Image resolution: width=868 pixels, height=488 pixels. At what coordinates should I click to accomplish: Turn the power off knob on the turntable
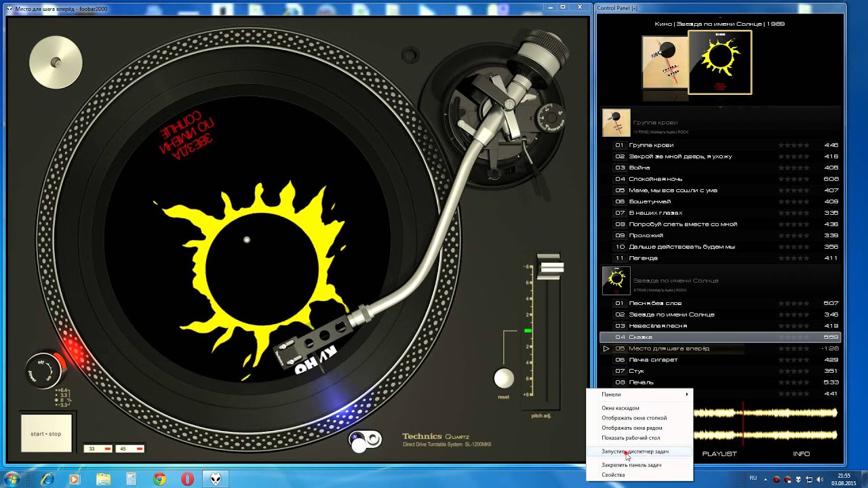(x=43, y=371)
